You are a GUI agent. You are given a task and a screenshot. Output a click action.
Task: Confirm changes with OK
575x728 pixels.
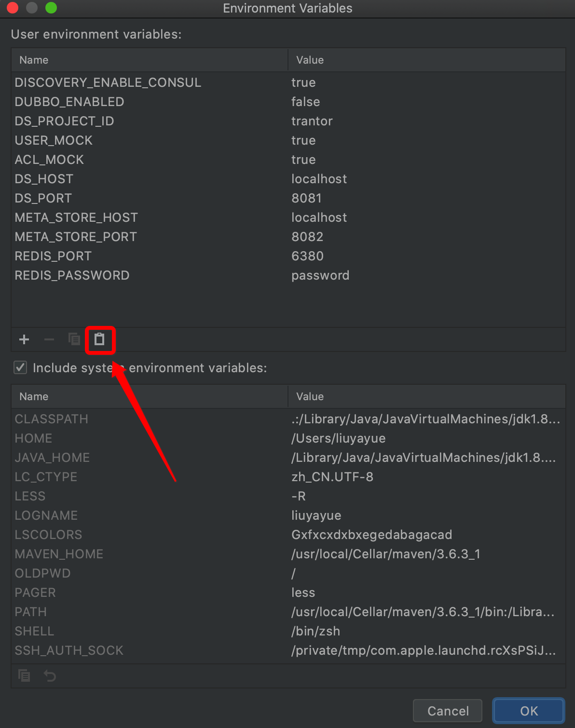tap(528, 710)
